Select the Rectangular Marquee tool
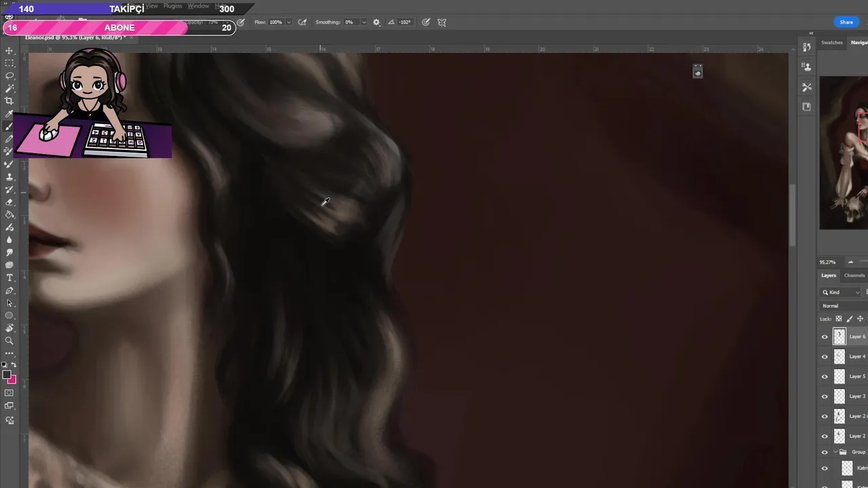This screenshot has height=488, width=868. pos(9,64)
